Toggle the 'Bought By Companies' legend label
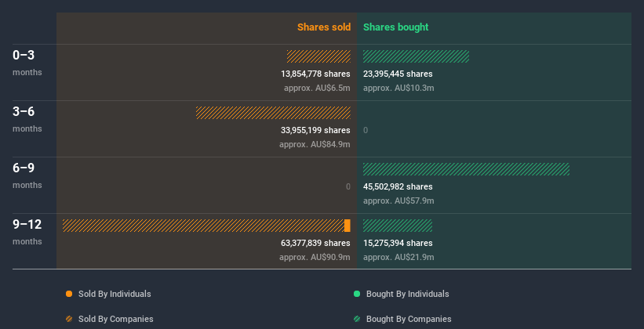 coord(409,319)
